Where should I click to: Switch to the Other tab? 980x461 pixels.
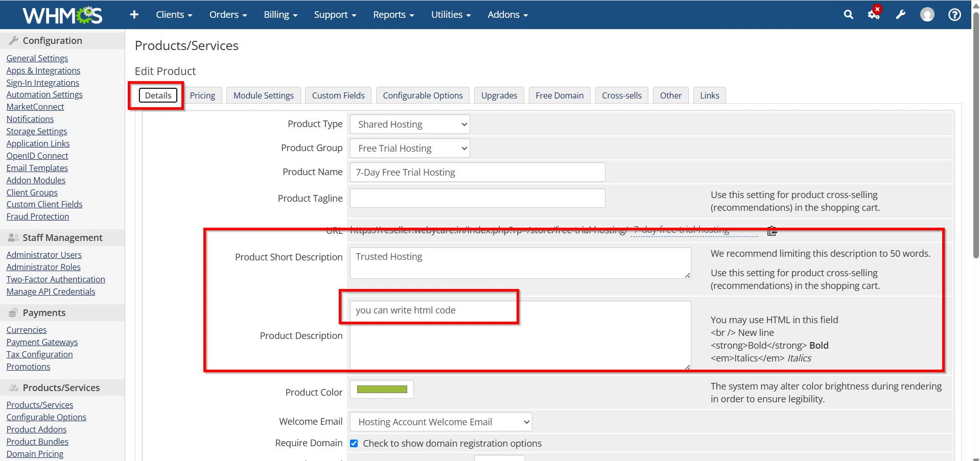tap(670, 95)
